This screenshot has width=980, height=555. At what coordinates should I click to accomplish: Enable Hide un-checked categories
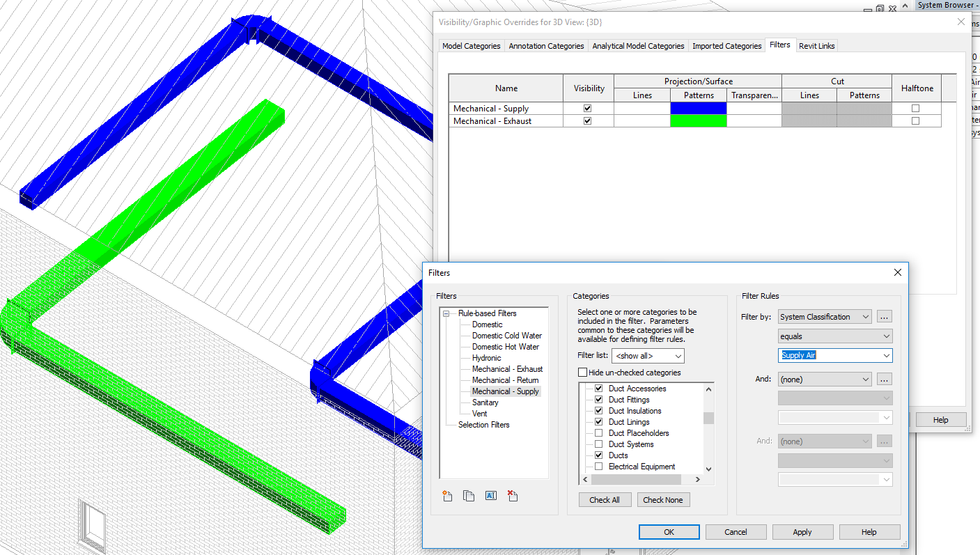click(583, 373)
